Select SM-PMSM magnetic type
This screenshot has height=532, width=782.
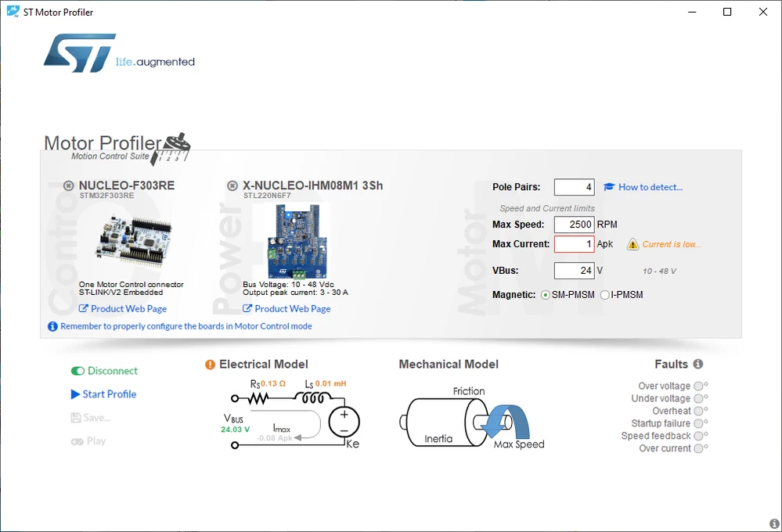(545, 295)
